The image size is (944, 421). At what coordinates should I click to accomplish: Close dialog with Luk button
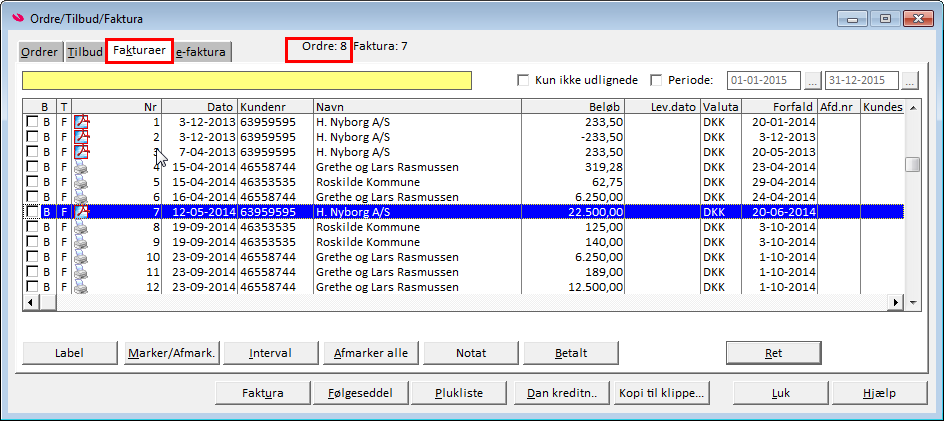781,393
